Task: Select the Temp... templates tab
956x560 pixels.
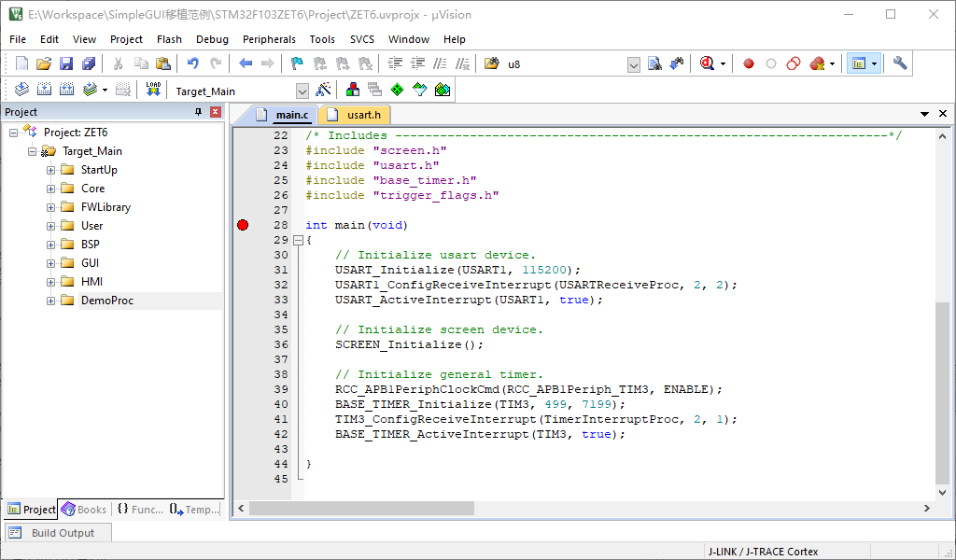Action: coord(194,510)
